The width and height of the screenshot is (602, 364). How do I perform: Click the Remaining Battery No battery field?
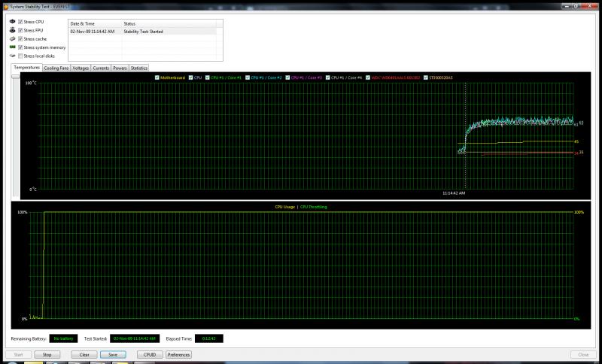click(x=63, y=338)
